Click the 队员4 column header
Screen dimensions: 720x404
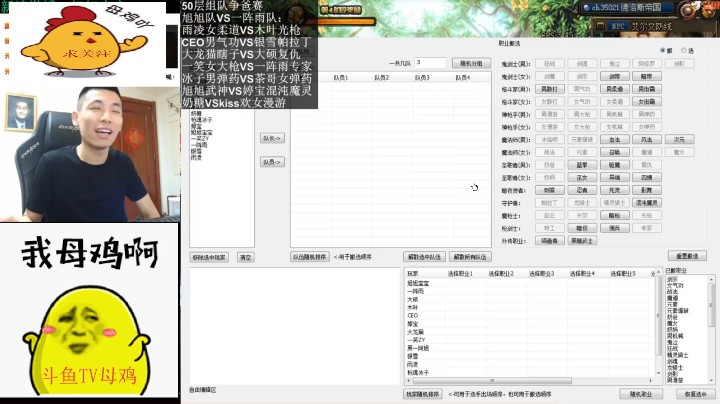(463, 78)
